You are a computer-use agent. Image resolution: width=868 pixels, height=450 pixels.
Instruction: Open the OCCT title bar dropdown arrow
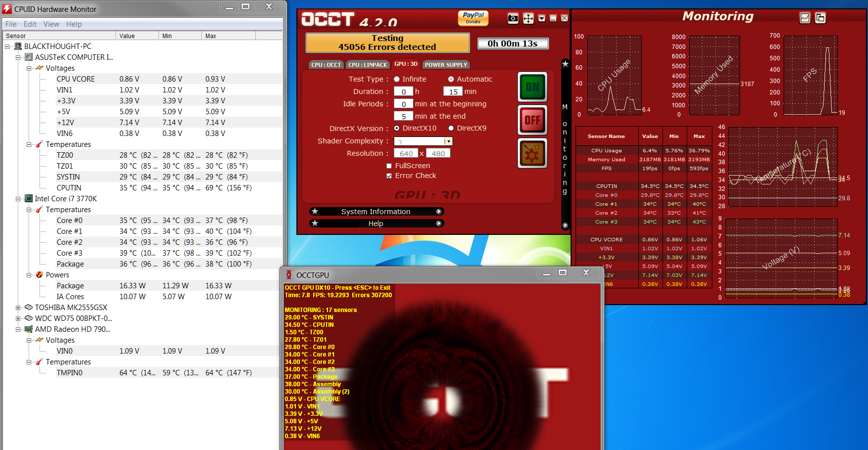coord(541,18)
